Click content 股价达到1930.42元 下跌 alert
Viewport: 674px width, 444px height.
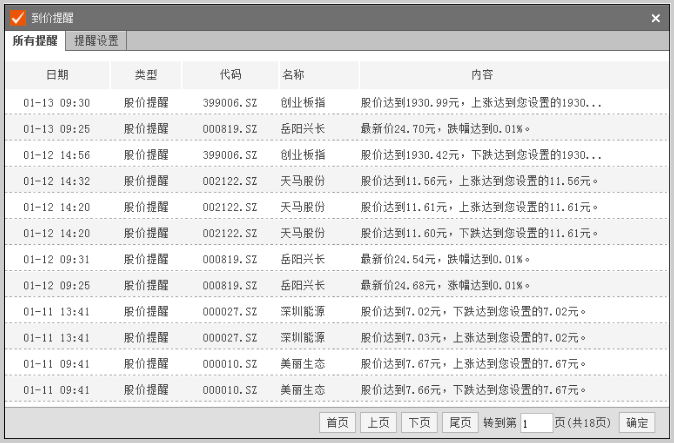pos(481,155)
